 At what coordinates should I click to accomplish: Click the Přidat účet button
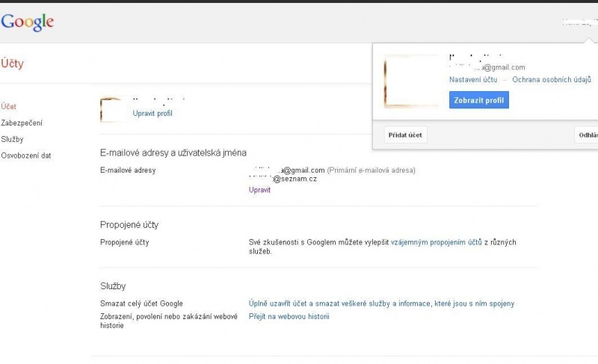click(406, 135)
